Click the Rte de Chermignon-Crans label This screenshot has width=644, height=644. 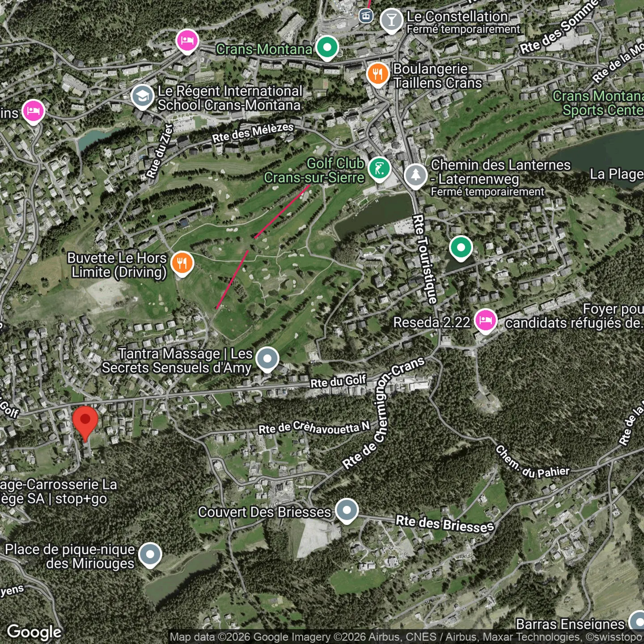tap(384, 412)
